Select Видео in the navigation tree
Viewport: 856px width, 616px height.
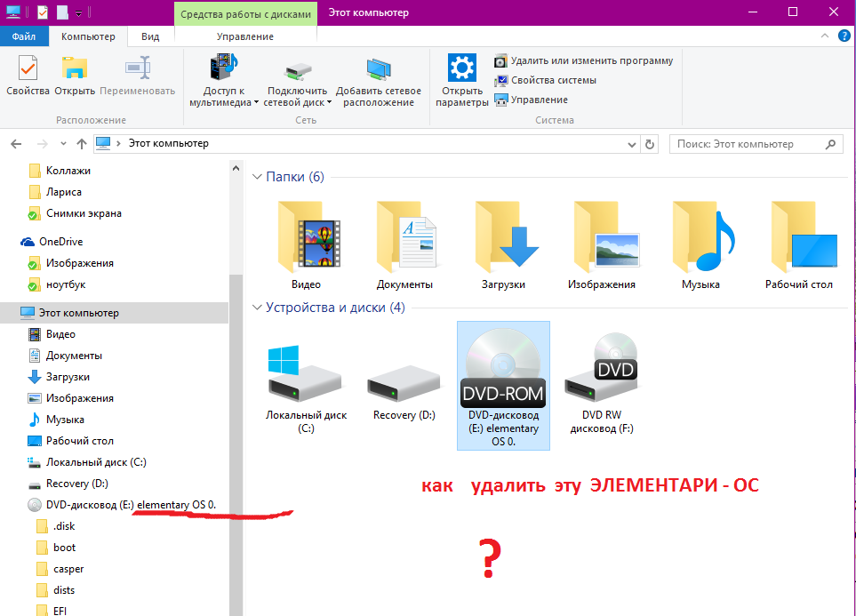60,334
